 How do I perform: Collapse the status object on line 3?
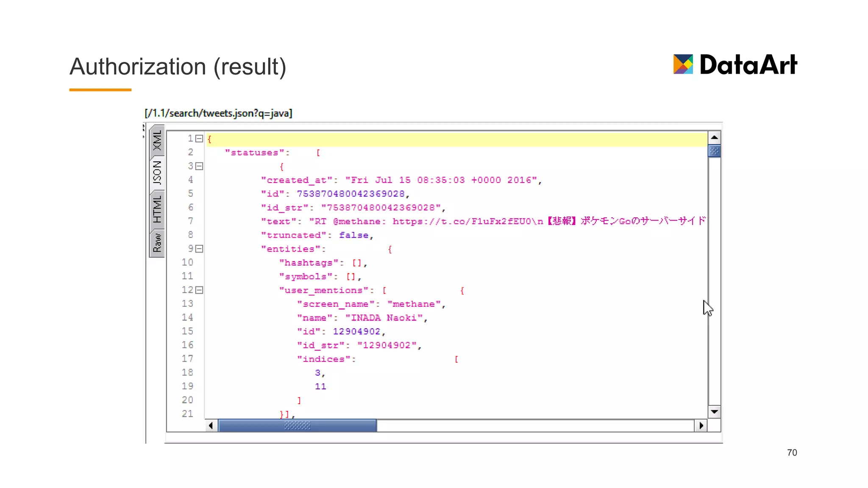point(199,166)
